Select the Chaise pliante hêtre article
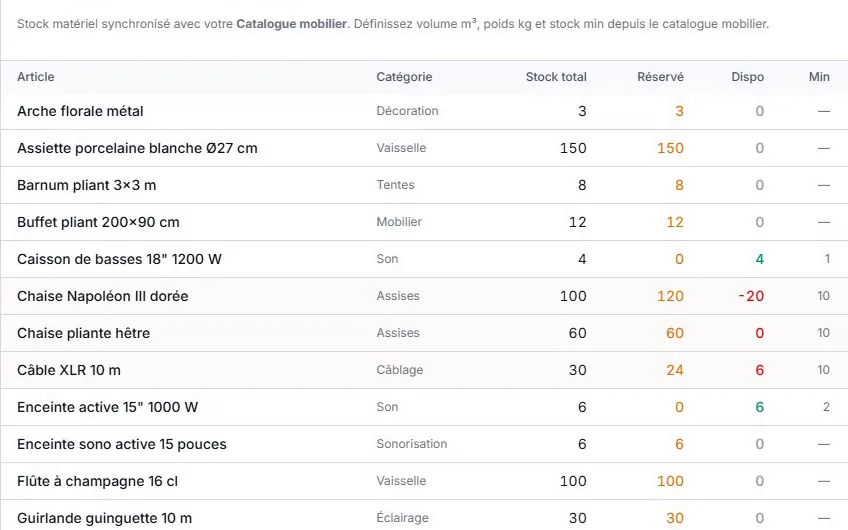The height and width of the screenshot is (530, 848). (84, 333)
